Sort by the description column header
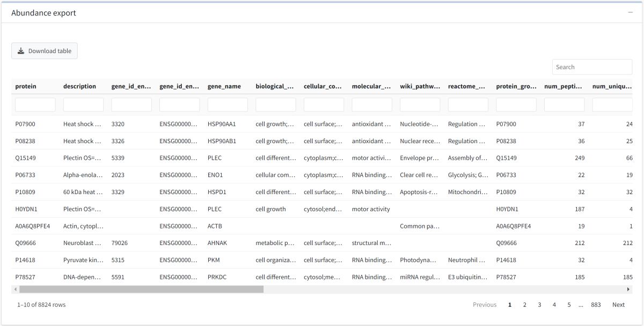 coord(79,86)
